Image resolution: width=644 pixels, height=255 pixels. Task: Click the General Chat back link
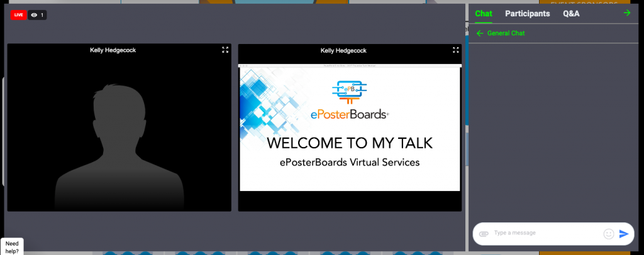[506, 33]
